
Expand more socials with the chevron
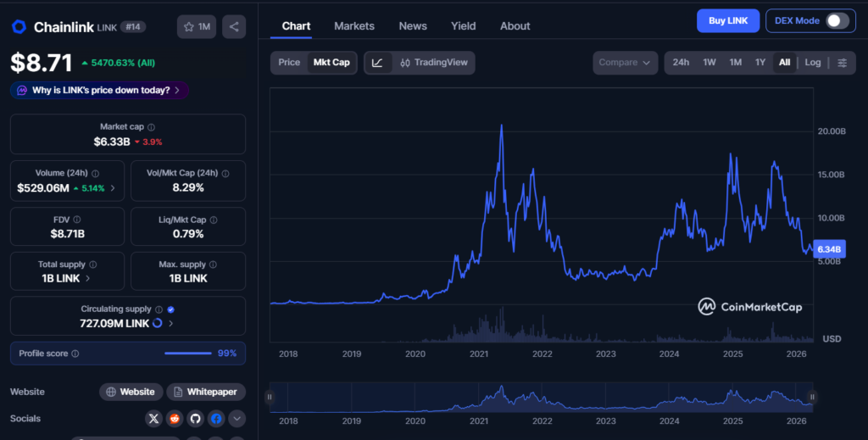pos(236,418)
